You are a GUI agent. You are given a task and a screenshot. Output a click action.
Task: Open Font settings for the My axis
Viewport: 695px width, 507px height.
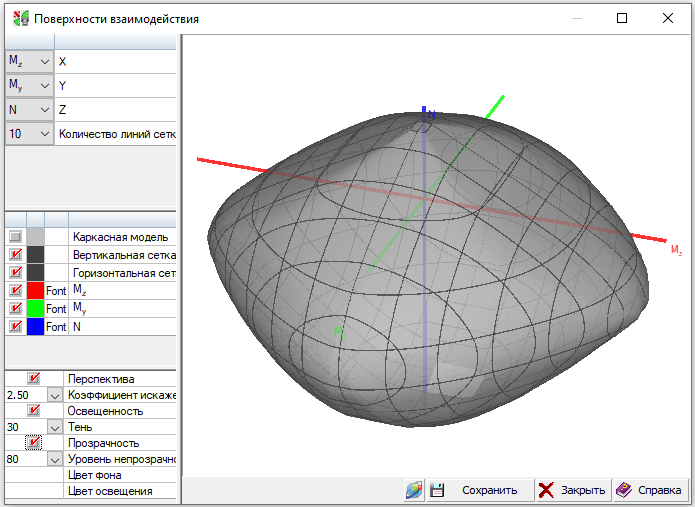[x=56, y=309]
